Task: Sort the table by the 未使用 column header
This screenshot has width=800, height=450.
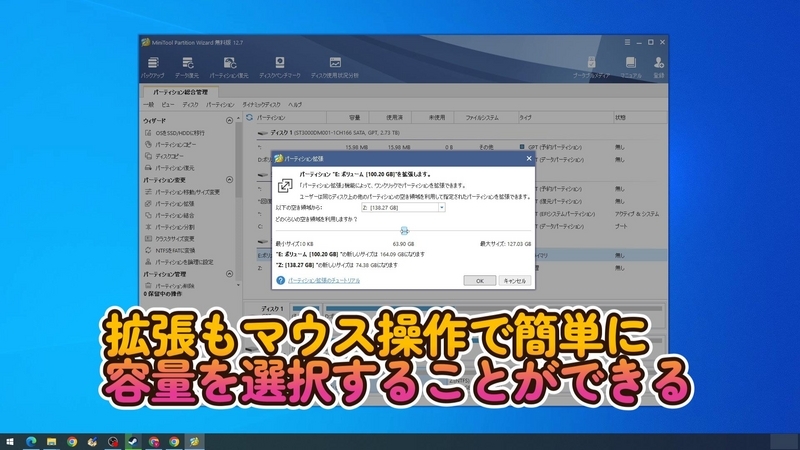Action: point(437,117)
